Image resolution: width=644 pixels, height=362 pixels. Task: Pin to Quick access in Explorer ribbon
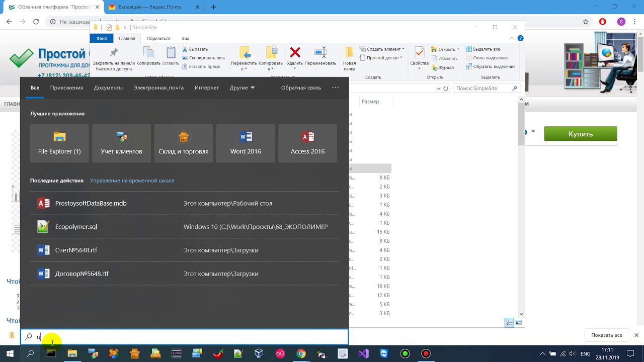[x=114, y=59]
